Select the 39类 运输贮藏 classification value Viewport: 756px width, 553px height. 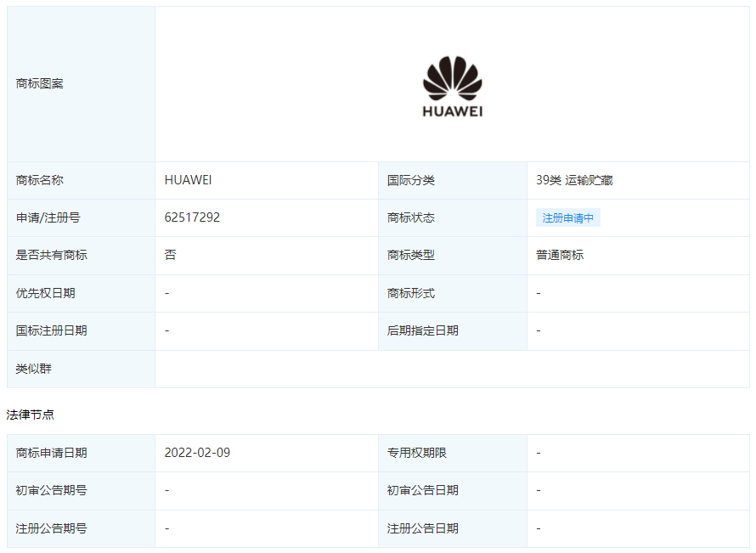click(574, 180)
